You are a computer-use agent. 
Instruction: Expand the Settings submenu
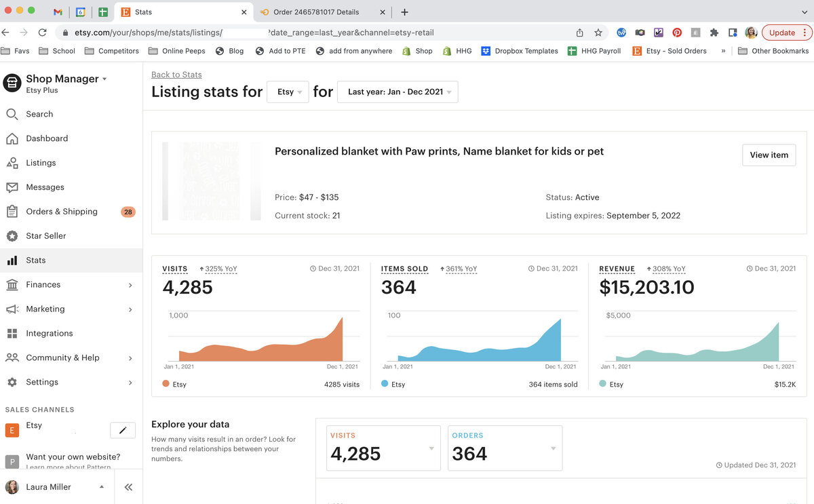coord(130,383)
